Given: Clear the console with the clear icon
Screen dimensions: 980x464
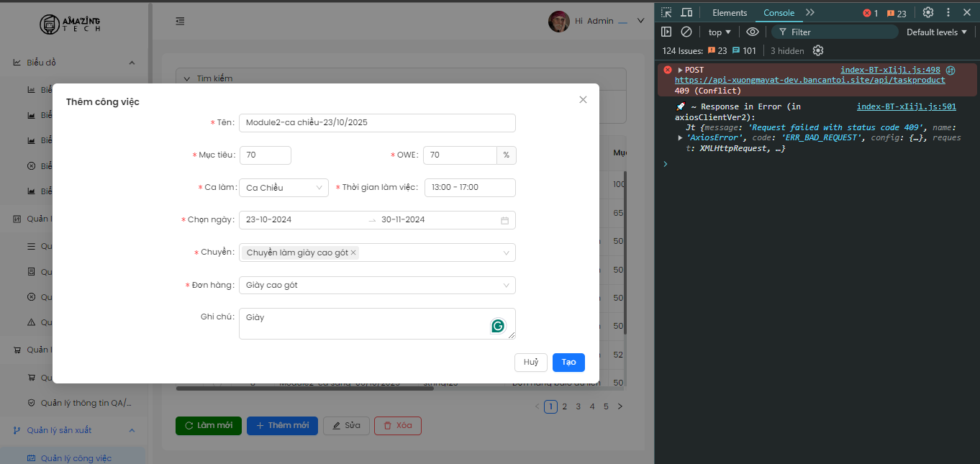Looking at the screenshot, I should pos(686,32).
